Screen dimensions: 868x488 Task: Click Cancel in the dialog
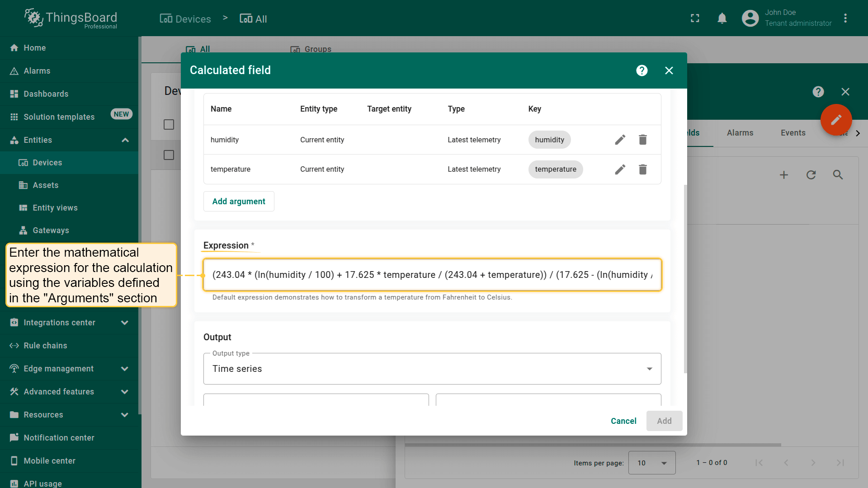point(623,421)
